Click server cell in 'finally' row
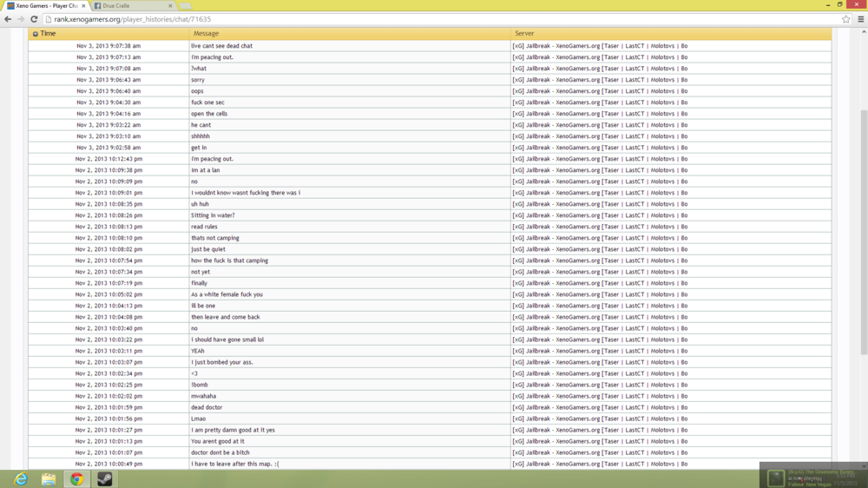This screenshot has width=868, height=488. pos(671,283)
